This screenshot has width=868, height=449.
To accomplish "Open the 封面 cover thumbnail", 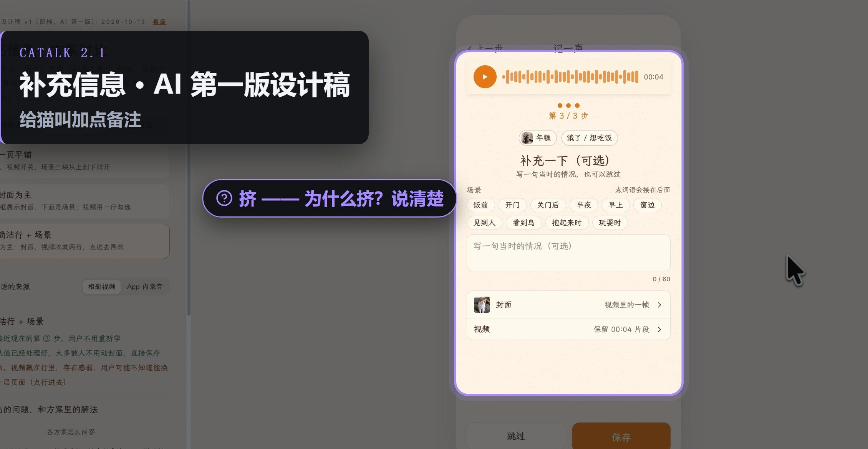I will tap(482, 305).
